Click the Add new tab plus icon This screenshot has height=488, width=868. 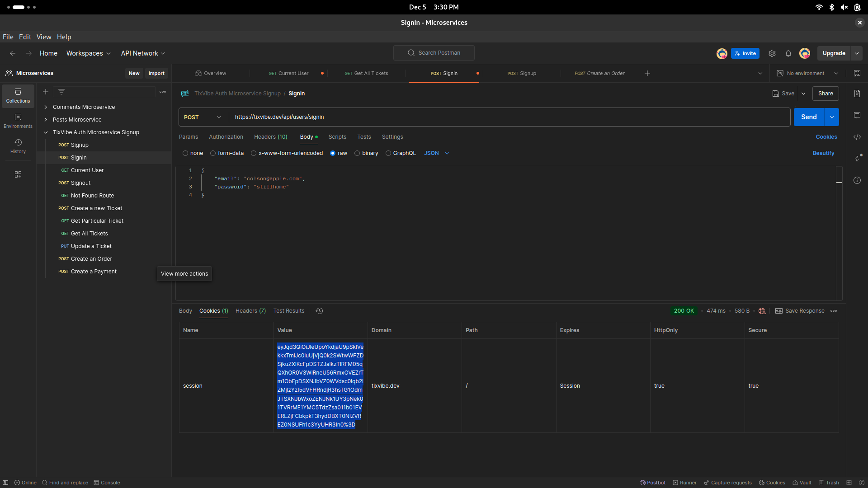647,73
